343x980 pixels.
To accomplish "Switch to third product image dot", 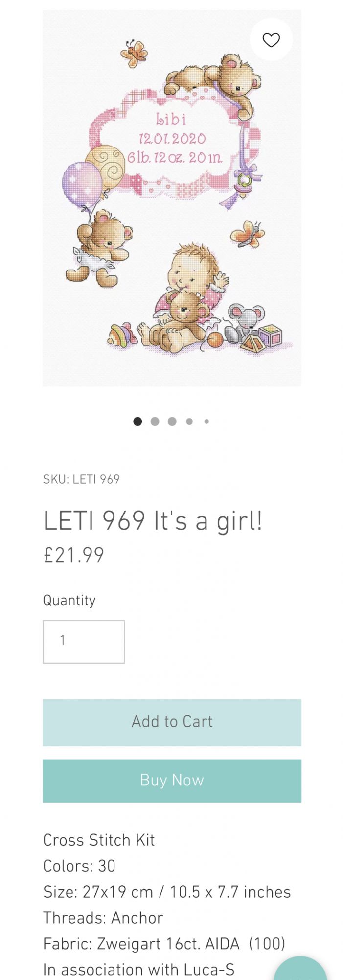I will [172, 421].
